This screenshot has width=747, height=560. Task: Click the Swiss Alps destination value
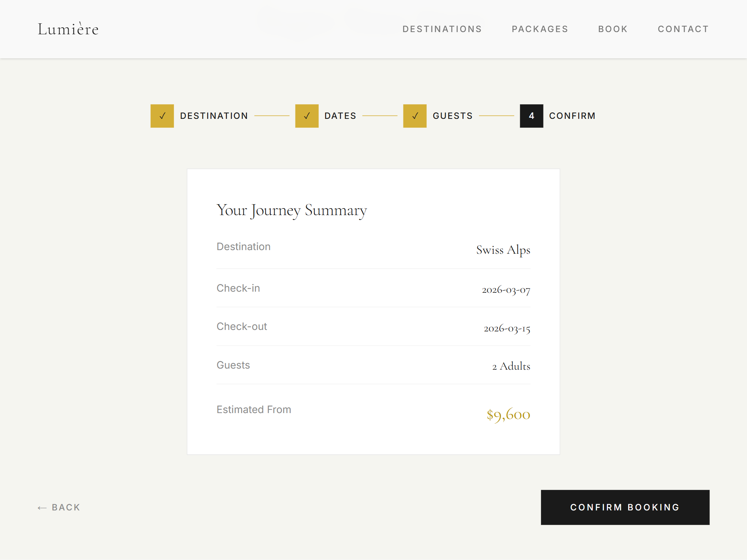503,250
